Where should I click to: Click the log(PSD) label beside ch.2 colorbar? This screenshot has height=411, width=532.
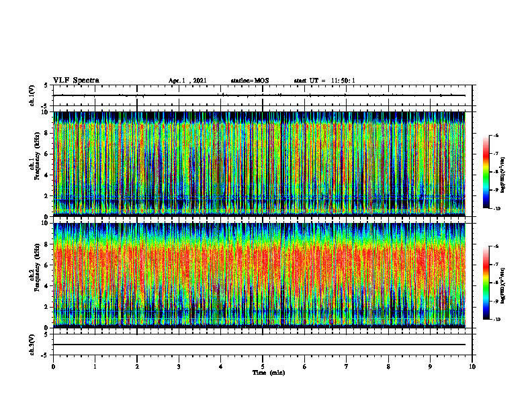(503, 285)
